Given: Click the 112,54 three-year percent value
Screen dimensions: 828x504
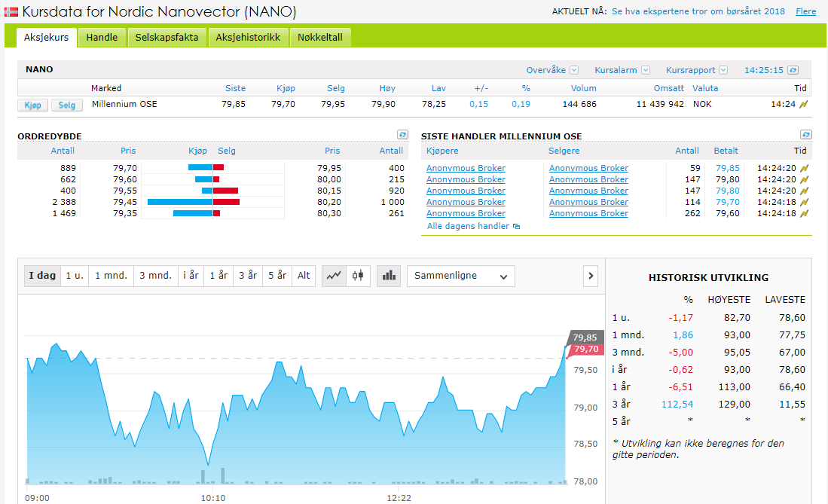Looking at the screenshot, I should (677, 404).
